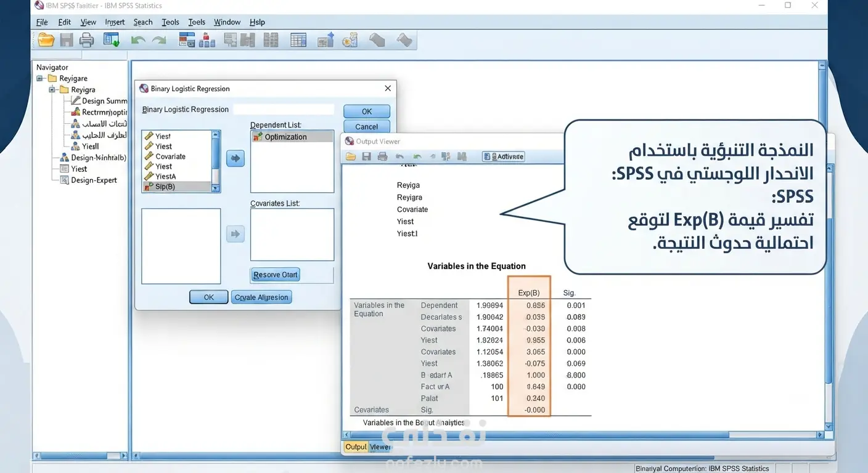This screenshot has width=868, height=473.
Task: Click the Design-Expert item icon in Navigator
Action: [65, 180]
